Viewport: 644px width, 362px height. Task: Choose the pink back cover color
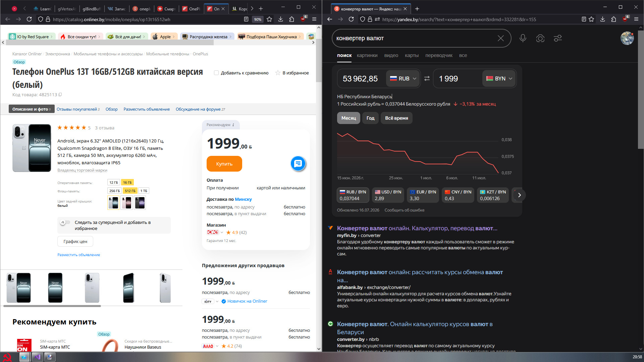126,202
